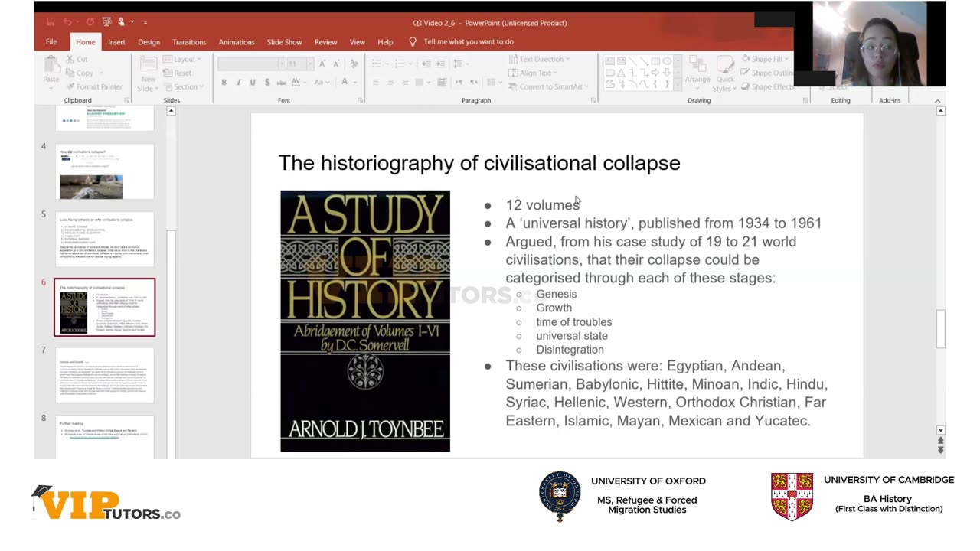Click Increase Font Size icon

[322, 64]
